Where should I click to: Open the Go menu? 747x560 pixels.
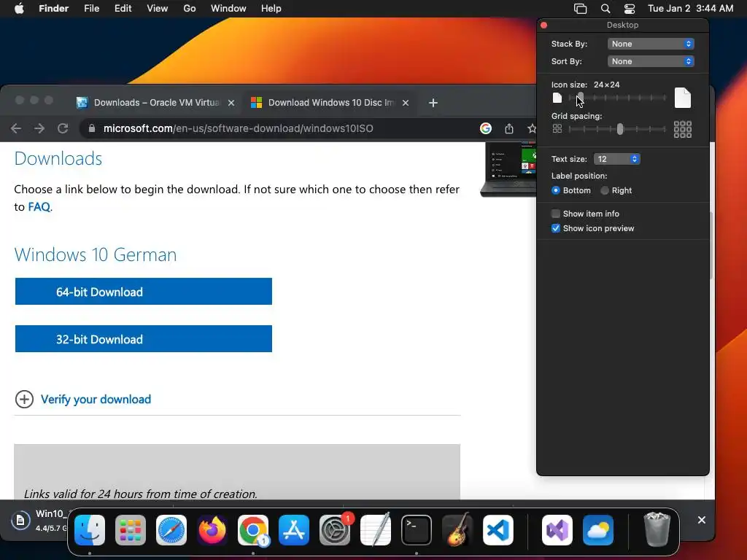pyautogui.click(x=190, y=9)
